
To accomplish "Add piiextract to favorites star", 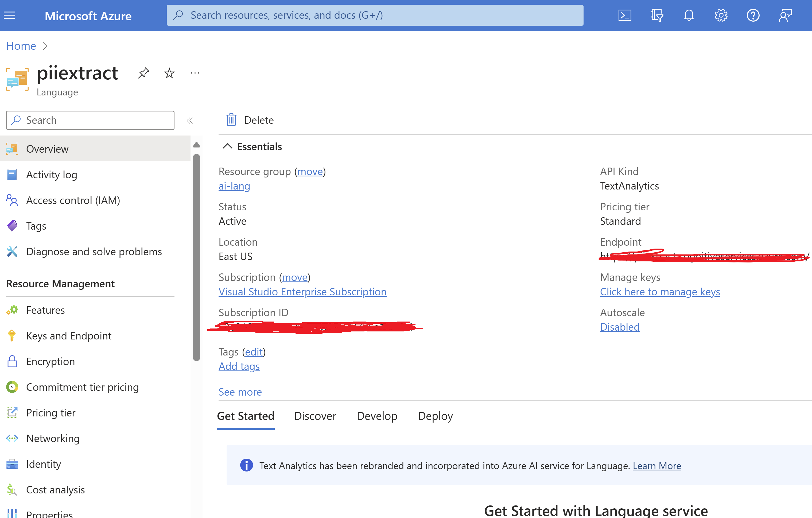I will pyautogui.click(x=169, y=73).
